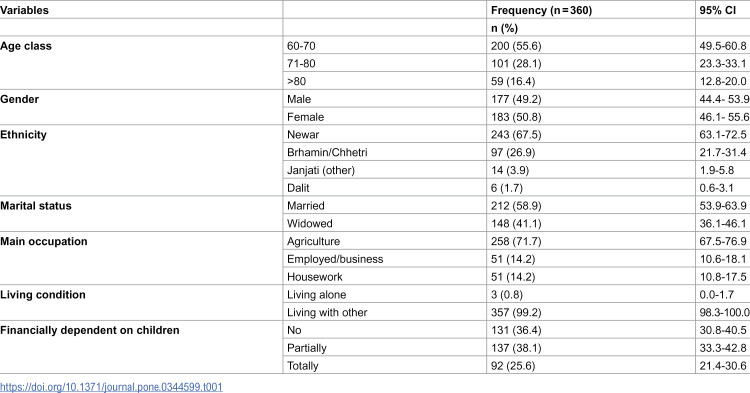Open the doi.org journal.pone link

click(111, 387)
